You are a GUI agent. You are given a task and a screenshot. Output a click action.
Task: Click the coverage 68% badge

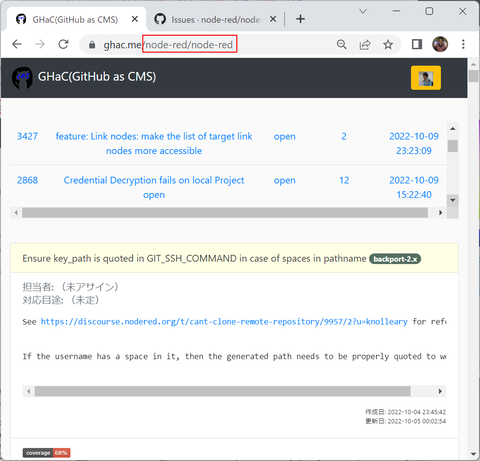[x=47, y=453]
